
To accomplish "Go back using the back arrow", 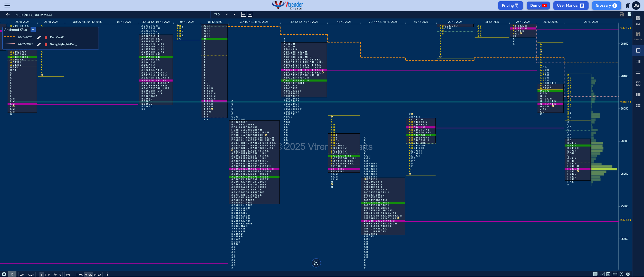I will [x=8, y=15].
